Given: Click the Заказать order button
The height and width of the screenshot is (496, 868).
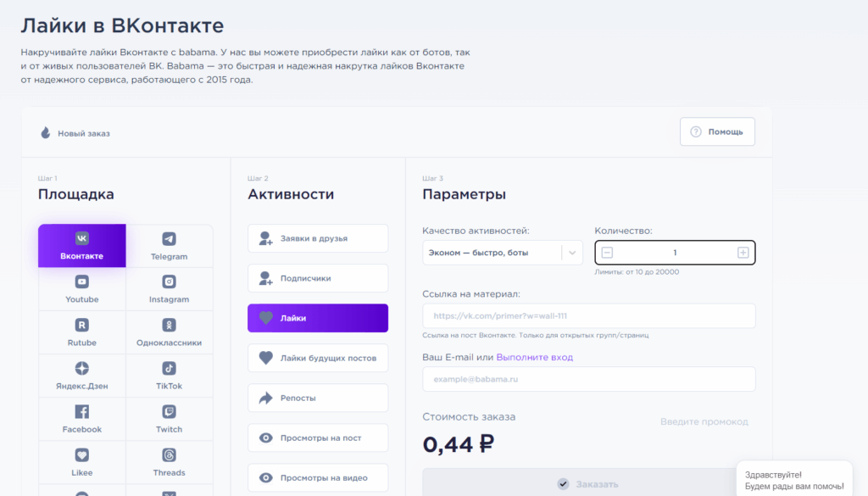Looking at the screenshot, I should [x=588, y=483].
